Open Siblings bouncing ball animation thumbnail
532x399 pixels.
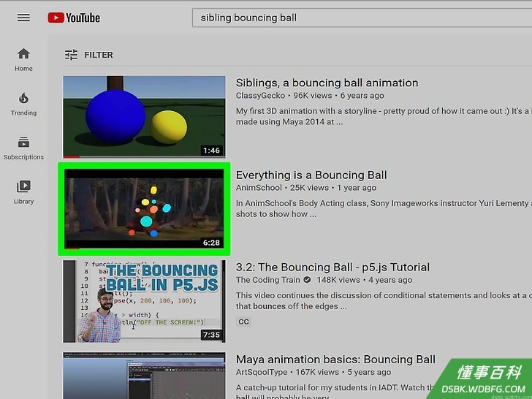tap(144, 117)
